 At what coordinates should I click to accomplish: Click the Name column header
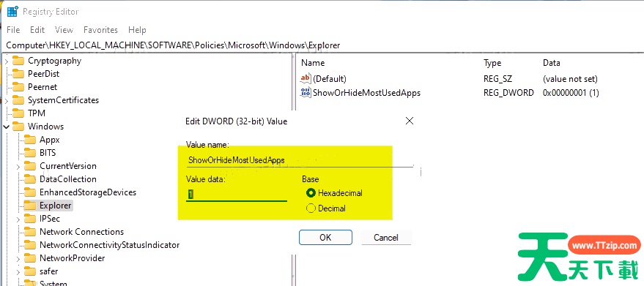313,63
